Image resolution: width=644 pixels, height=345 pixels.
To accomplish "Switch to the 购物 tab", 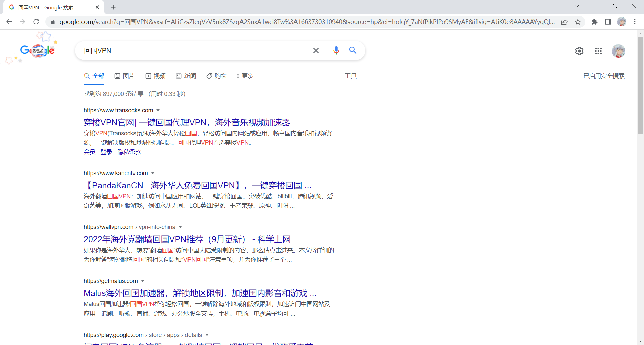I will 217,76.
